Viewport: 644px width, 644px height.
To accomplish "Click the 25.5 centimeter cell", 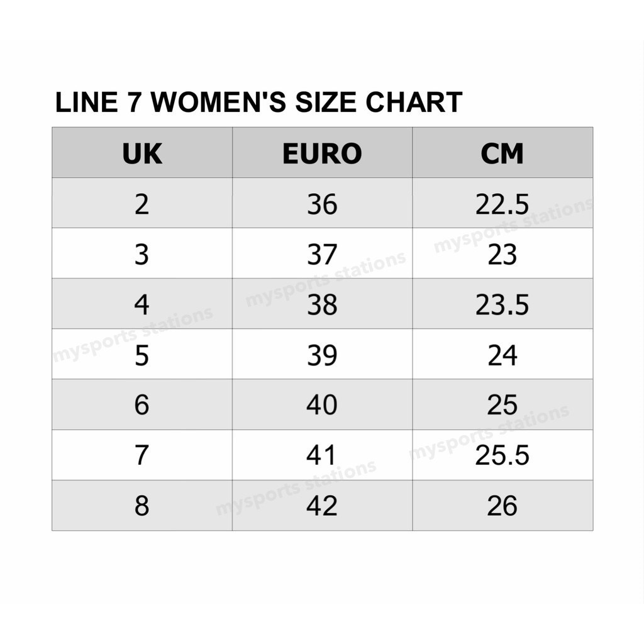I will pos(502,455).
